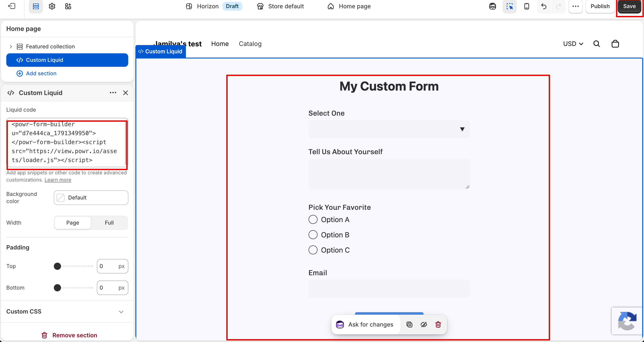The image size is (644, 342).
Task: Click the Publish button
Action: pyautogui.click(x=600, y=6)
